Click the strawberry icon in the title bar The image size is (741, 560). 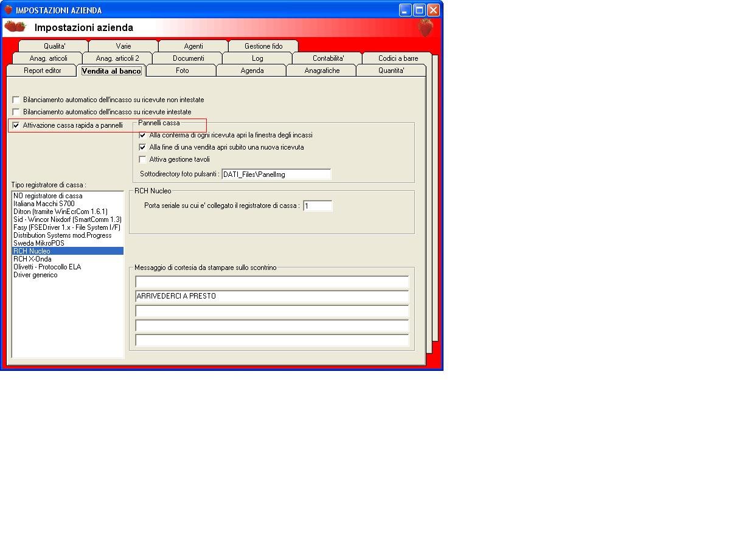(9, 10)
